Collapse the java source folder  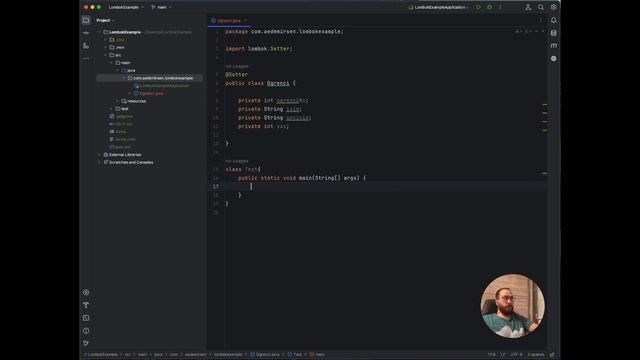pyautogui.click(x=118, y=70)
